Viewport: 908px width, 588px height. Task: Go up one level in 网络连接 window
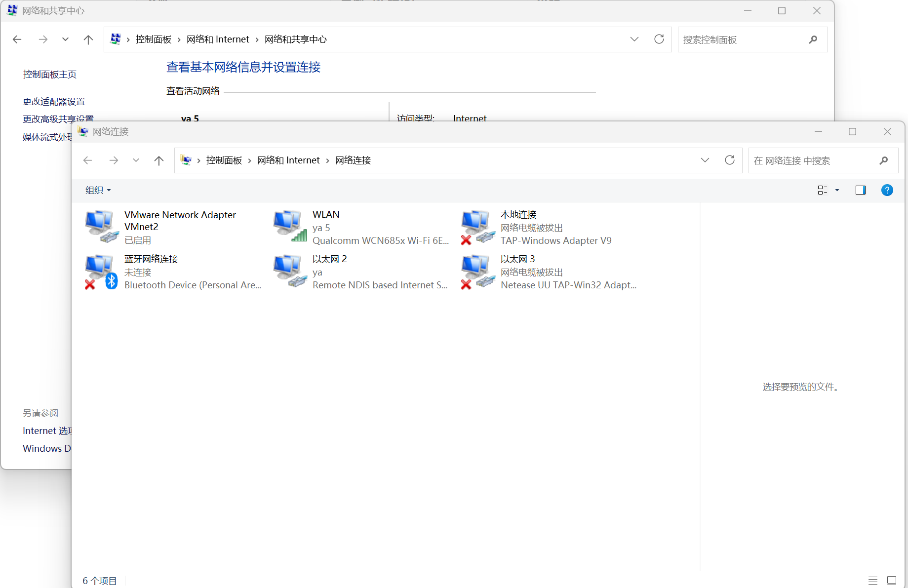coord(158,160)
